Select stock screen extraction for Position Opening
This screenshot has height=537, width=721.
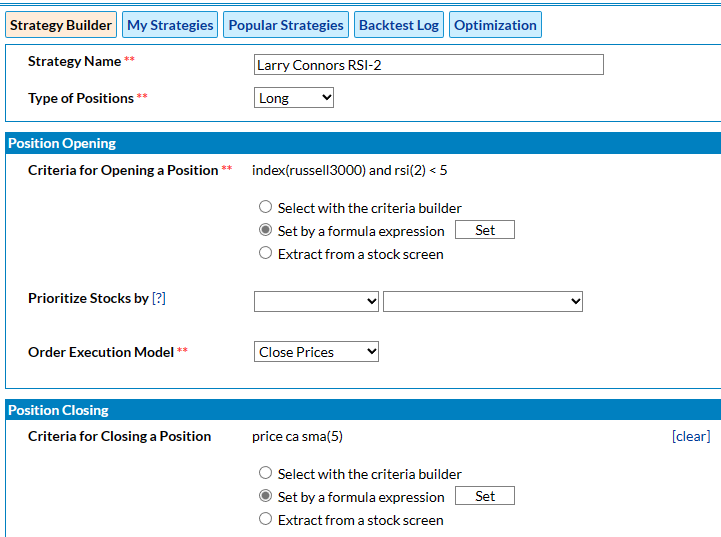click(x=265, y=254)
